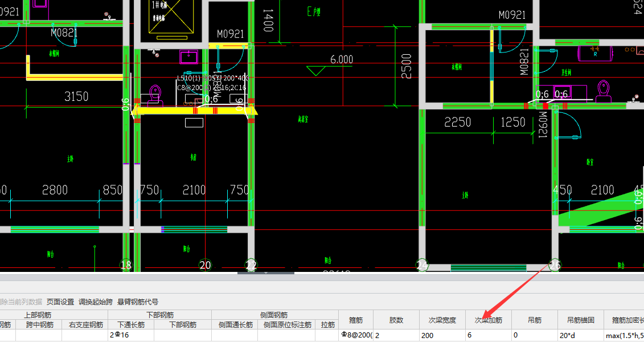Click the 肢数 column header
The width and height of the screenshot is (644, 362).
(396, 320)
